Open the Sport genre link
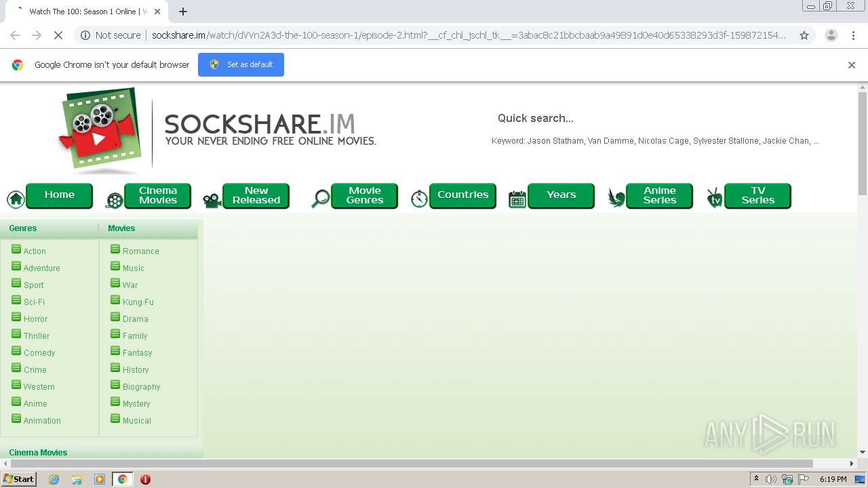Image resolution: width=868 pixels, height=488 pixels. 33,285
